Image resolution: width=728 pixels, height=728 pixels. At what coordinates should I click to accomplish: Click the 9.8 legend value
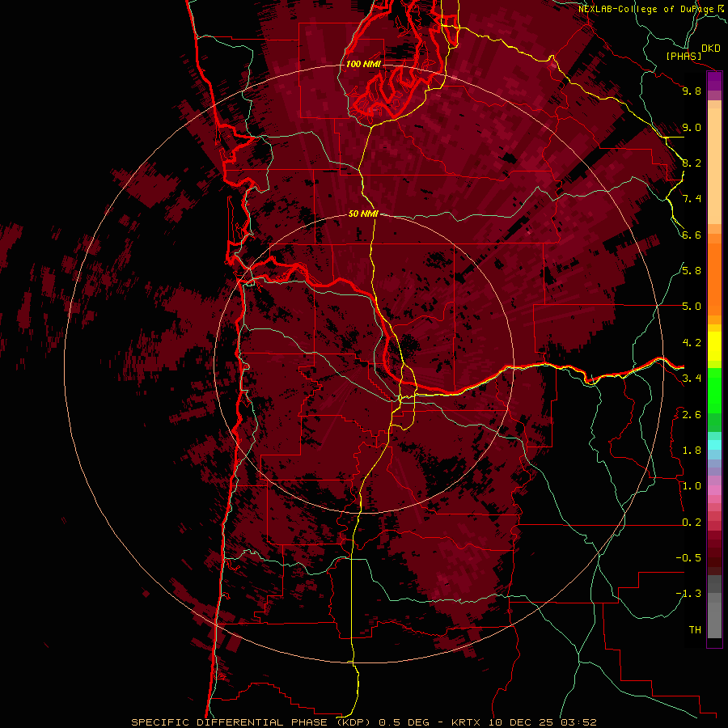pos(692,91)
